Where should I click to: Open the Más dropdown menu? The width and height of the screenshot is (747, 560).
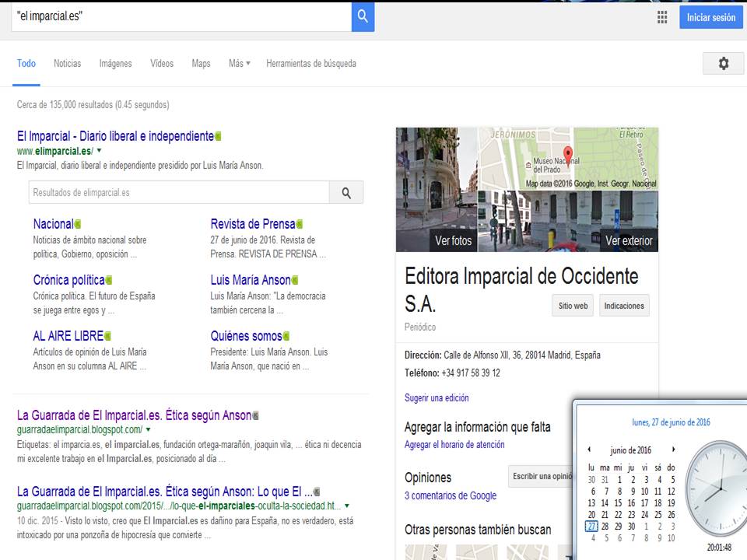click(239, 63)
